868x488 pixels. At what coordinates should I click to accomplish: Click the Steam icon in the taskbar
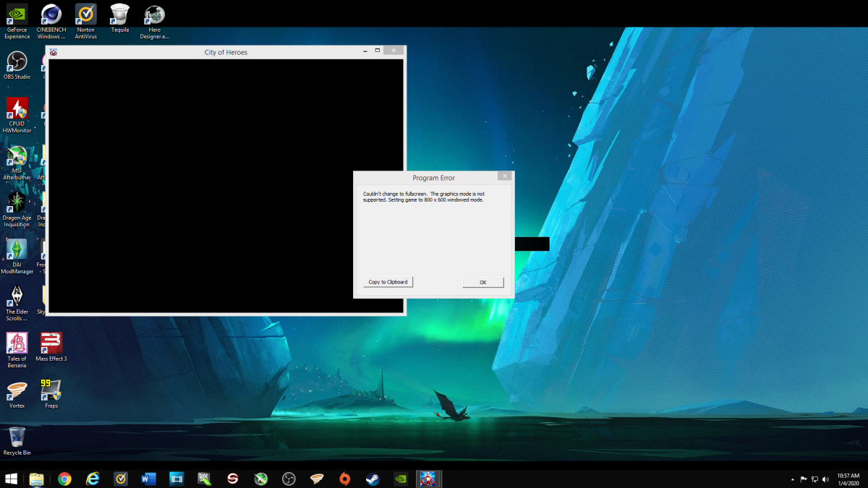(x=372, y=479)
